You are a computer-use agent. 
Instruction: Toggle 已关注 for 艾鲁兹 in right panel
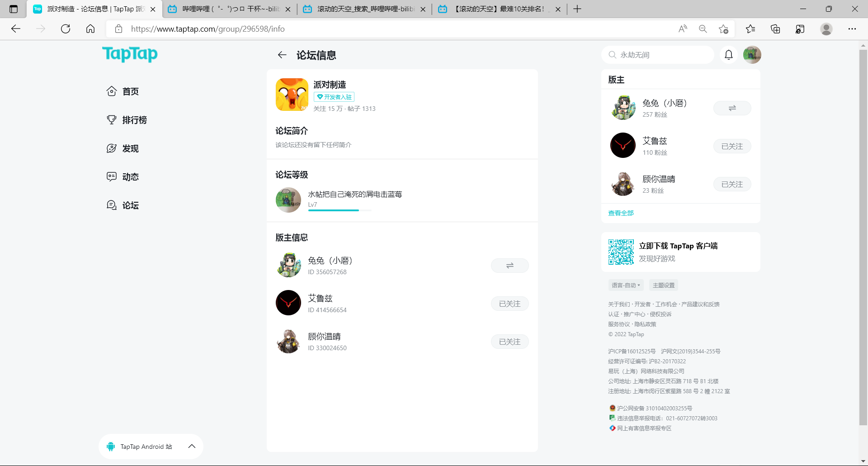(732, 147)
